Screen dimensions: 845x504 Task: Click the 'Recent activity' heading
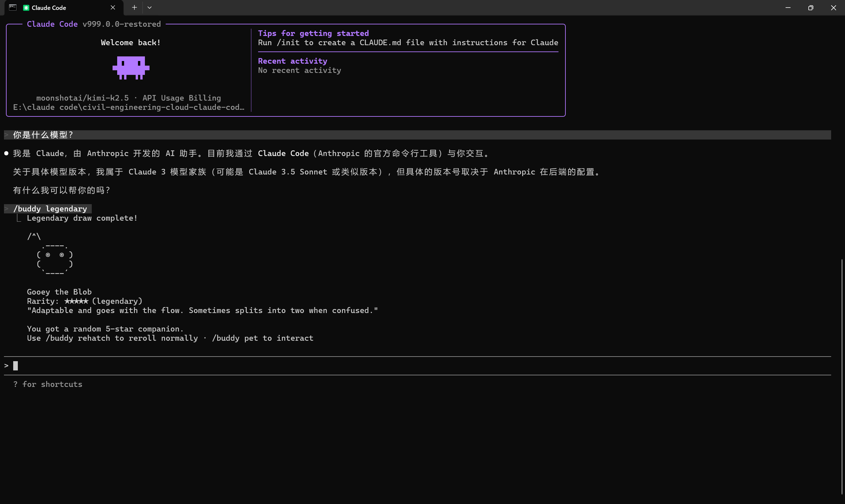point(292,61)
